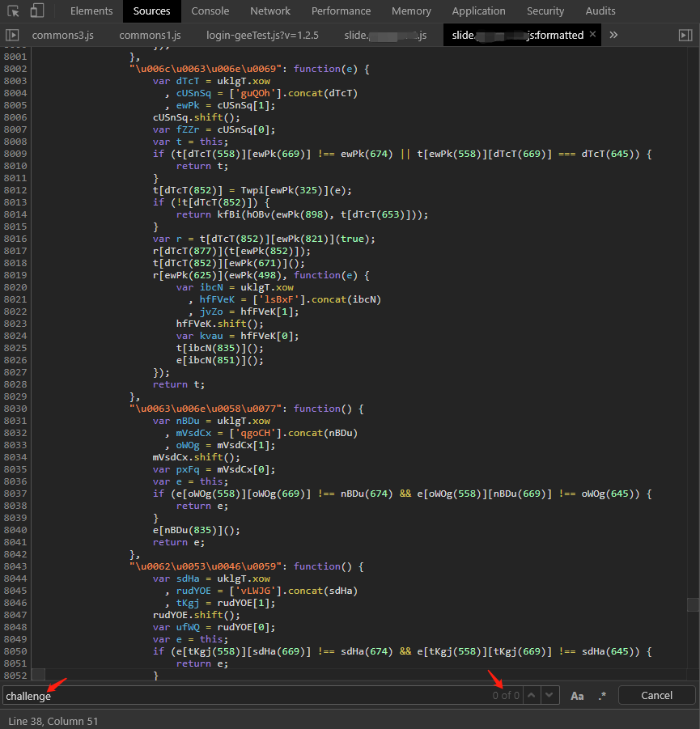Select the commons1.js file tab
The width and height of the screenshot is (700, 729).
tap(150, 35)
